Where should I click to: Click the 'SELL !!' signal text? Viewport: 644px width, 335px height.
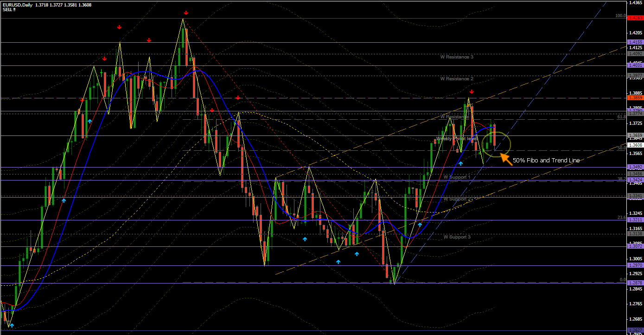(8, 10)
